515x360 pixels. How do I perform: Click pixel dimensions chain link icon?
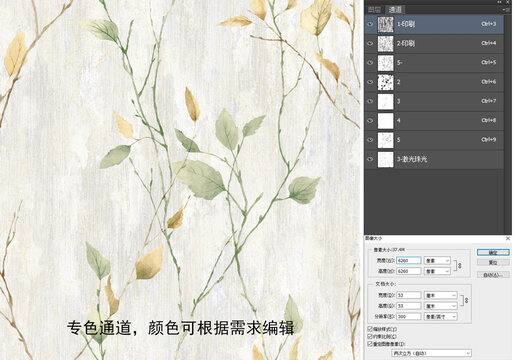click(460, 266)
